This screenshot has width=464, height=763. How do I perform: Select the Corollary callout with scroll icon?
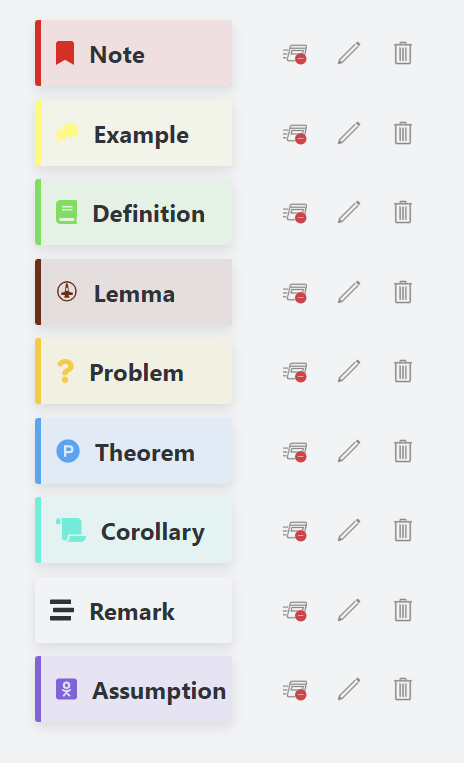pyautogui.click(x=133, y=530)
